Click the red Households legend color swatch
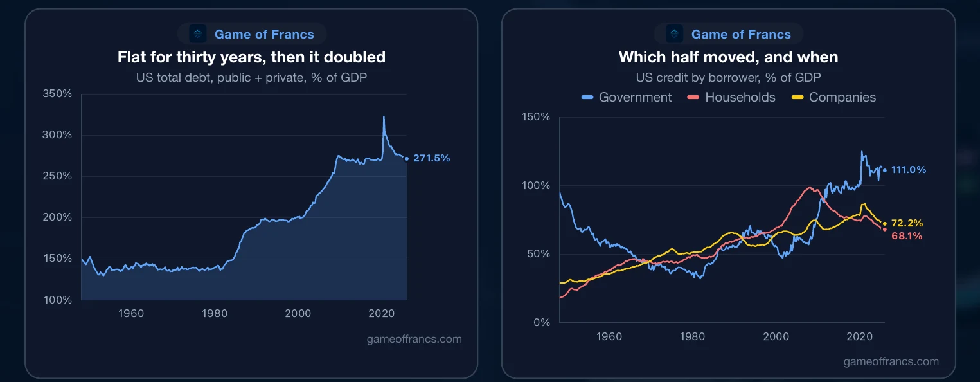This screenshot has height=382, width=980. point(693,98)
